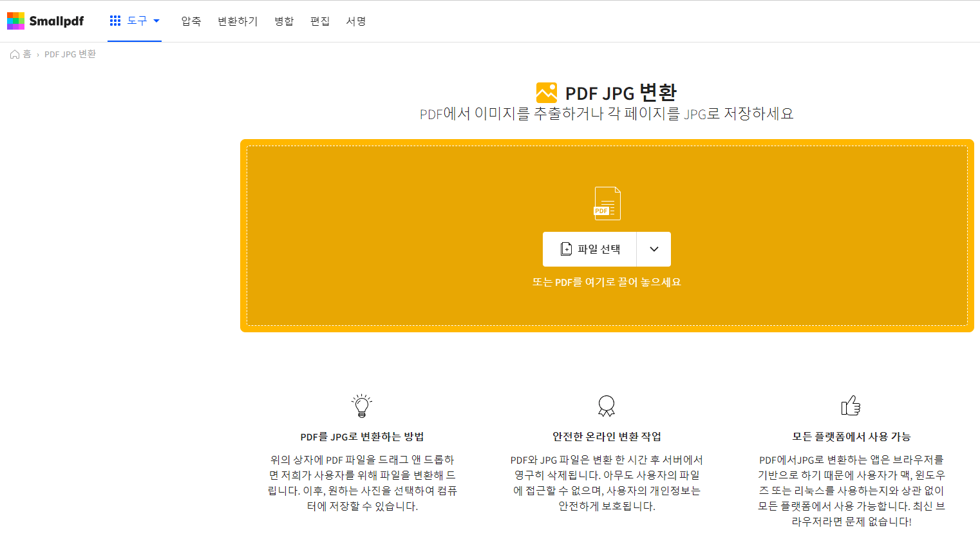Select the 변환하기 menu item
The width and height of the screenshot is (980, 548).
[237, 21]
